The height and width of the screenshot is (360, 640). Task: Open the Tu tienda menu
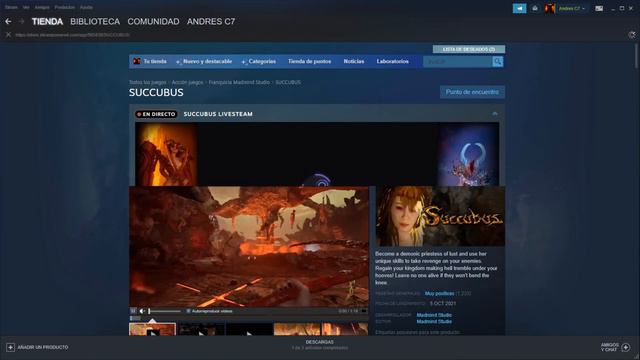point(155,61)
